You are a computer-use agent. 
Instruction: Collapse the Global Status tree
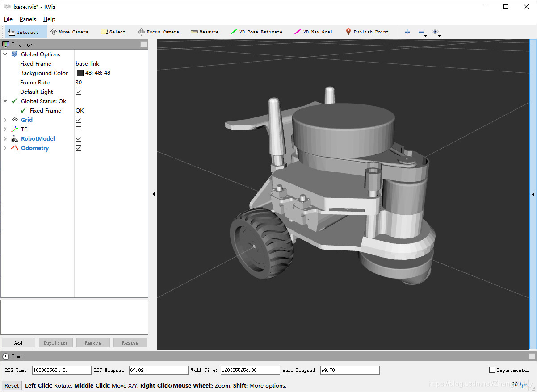click(5, 101)
